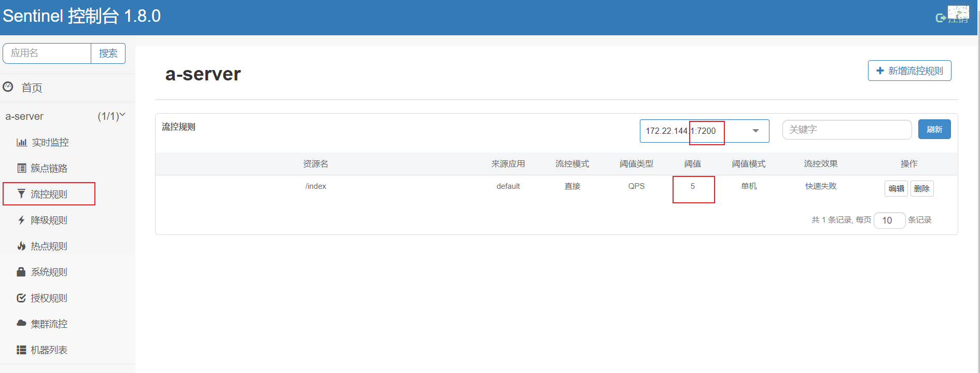Click the 搜索 button

[108, 53]
